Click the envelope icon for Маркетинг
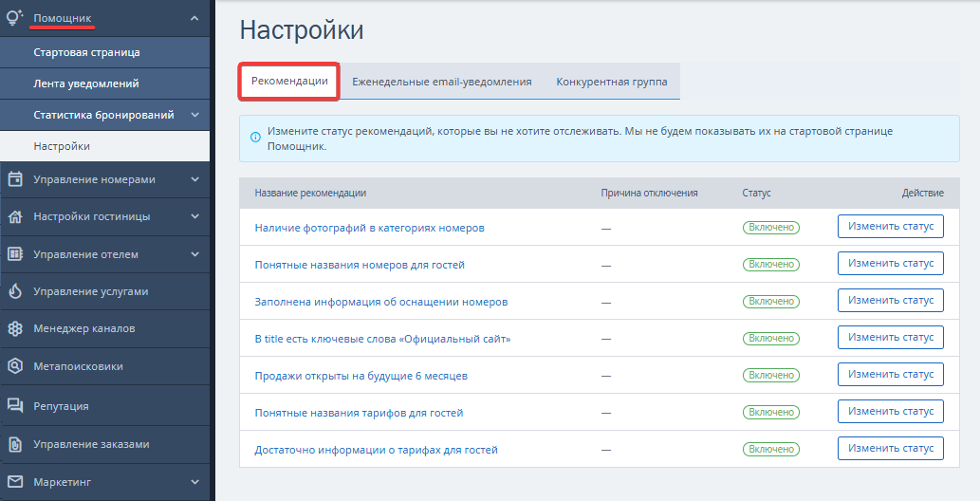 (x=15, y=482)
